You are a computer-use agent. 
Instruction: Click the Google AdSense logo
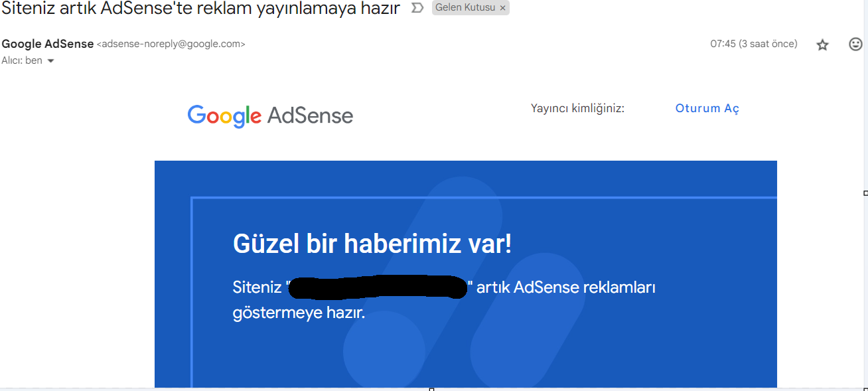tap(270, 116)
